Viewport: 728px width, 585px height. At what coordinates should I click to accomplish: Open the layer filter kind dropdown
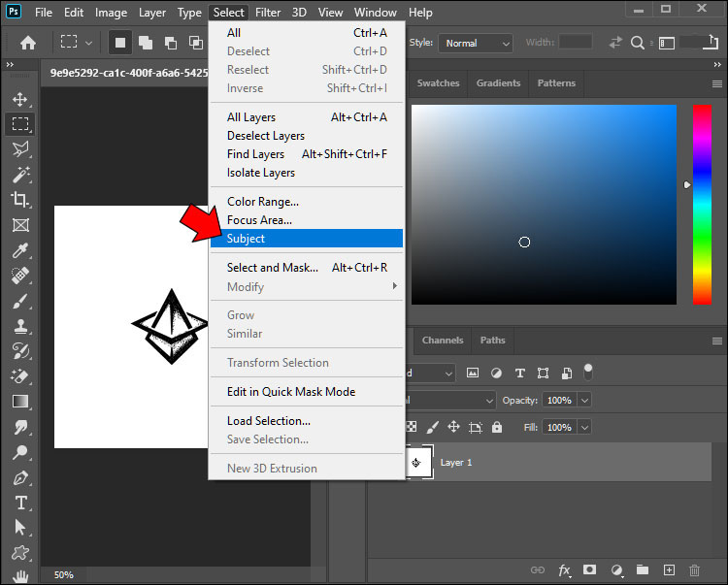coord(430,373)
